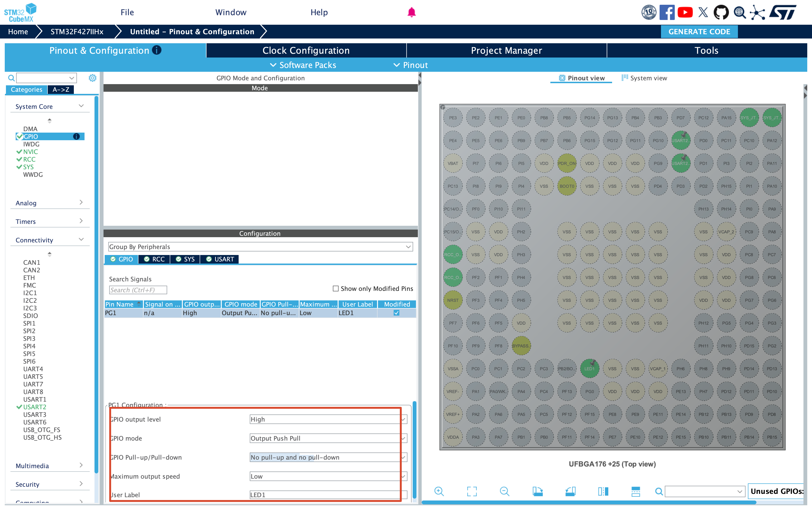Flip the chip horizontally
This screenshot has height=510, width=812.
click(x=603, y=491)
